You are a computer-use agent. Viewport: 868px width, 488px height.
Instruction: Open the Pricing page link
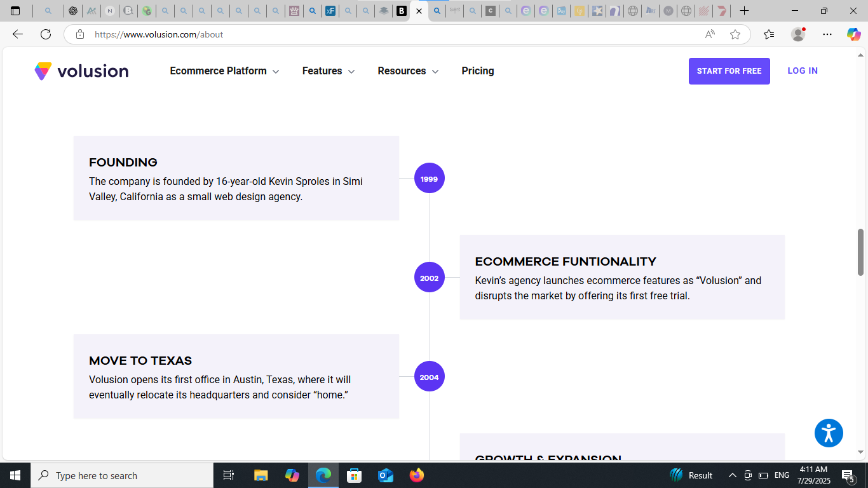point(478,71)
